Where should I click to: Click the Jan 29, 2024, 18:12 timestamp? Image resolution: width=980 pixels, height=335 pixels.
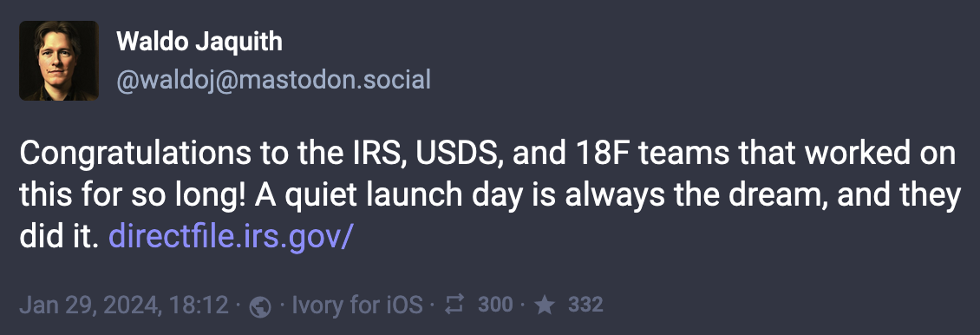124,305
